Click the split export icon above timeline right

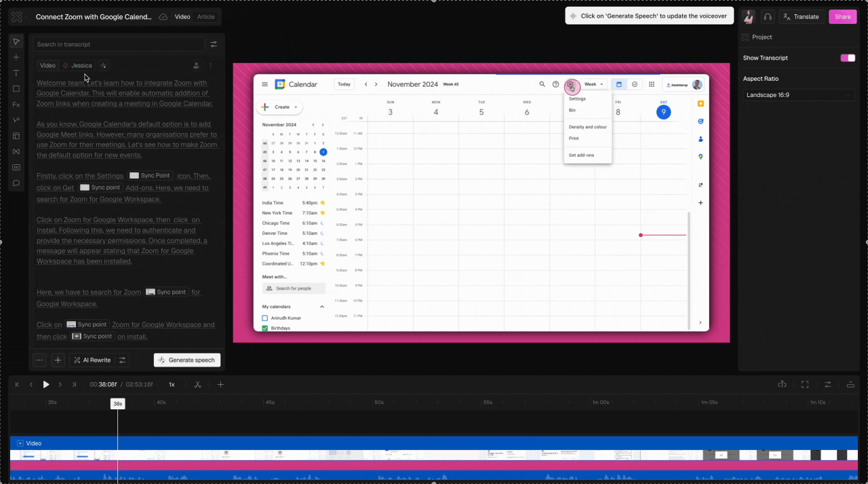click(782, 384)
